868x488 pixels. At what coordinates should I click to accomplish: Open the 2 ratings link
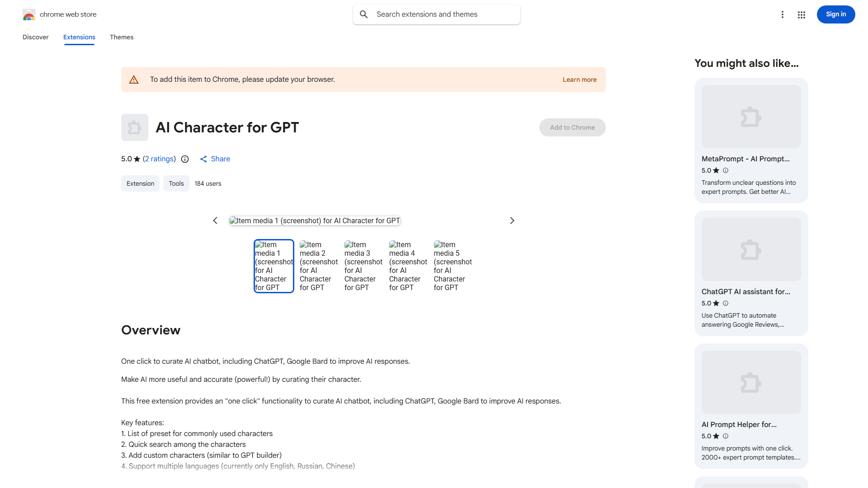pos(159,159)
